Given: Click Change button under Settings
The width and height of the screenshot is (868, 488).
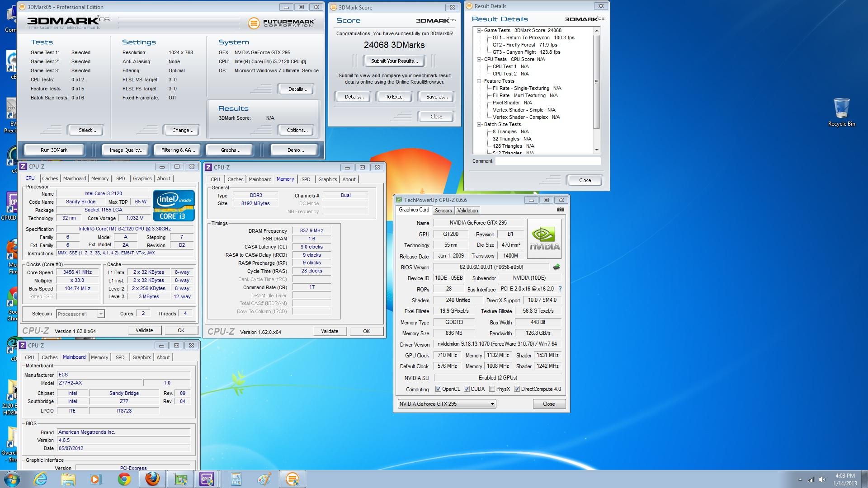Looking at the screenshot, I should coord(183,130).
